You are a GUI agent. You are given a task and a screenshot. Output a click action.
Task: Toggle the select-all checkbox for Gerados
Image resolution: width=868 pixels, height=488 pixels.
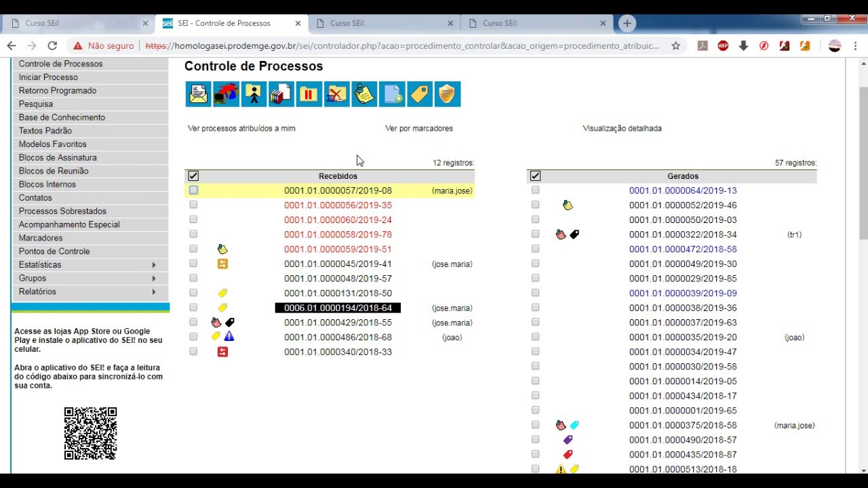[x=535, y=176]
